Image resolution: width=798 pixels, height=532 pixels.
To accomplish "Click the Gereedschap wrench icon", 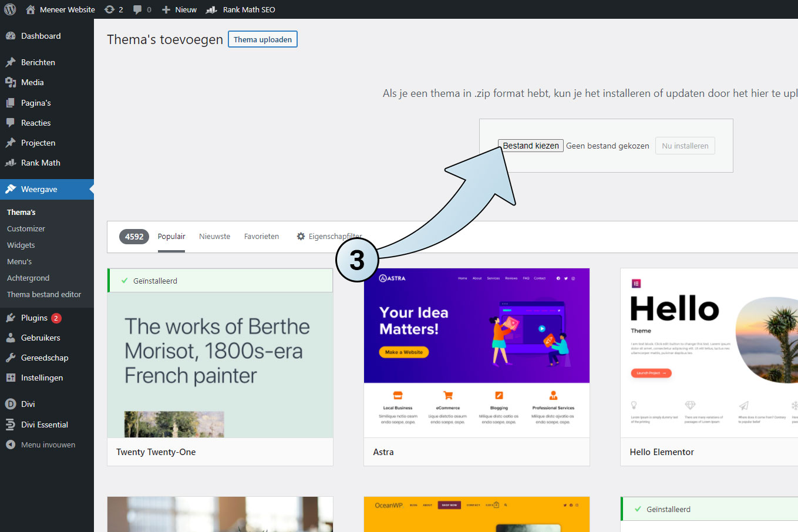I will tap(11, 358).
